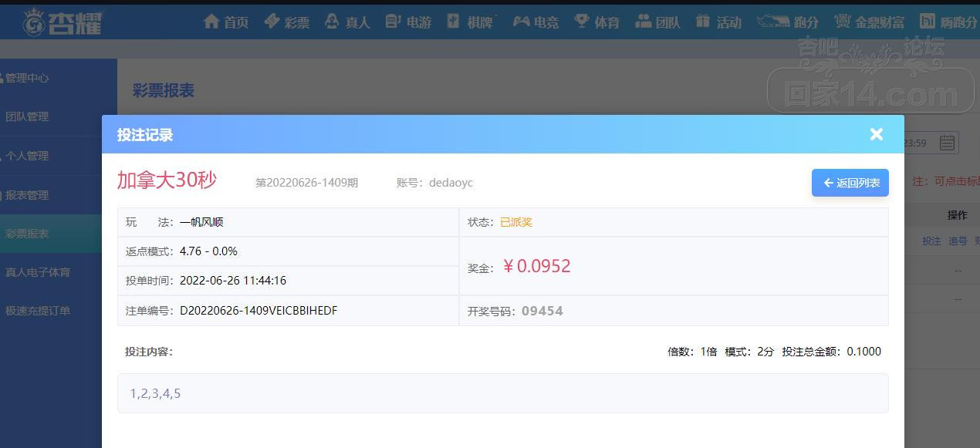Screen dimensions: 980x448
Task: Click the gamepad icon beside 电竞
Action: (522, 22)
